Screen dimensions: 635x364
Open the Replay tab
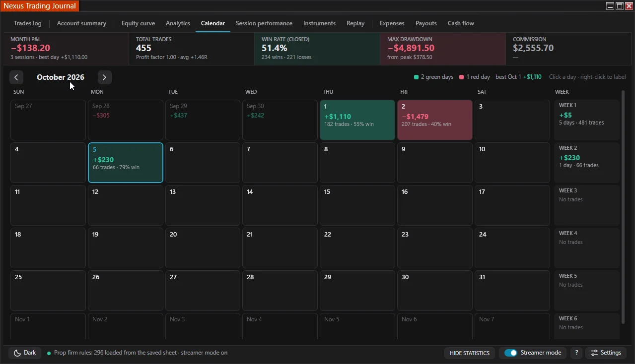[355, 23]
